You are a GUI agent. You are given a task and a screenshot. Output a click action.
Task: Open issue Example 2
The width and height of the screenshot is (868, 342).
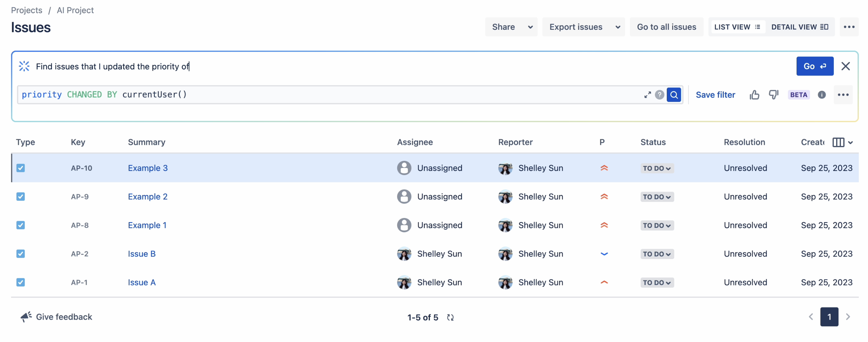(147, 196)
